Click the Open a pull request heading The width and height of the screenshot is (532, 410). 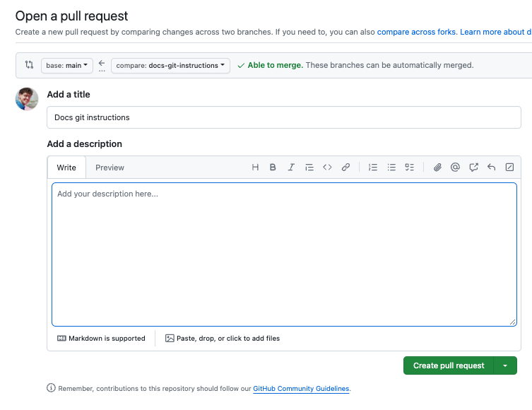71,16
